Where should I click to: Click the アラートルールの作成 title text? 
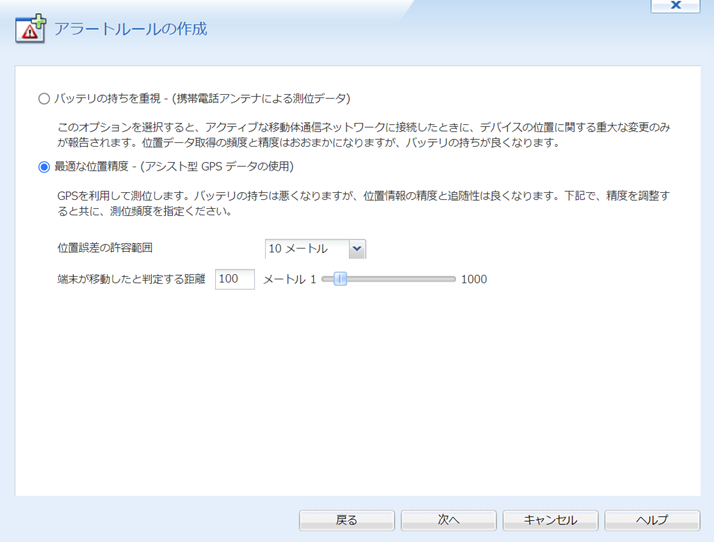pos(131,29)
